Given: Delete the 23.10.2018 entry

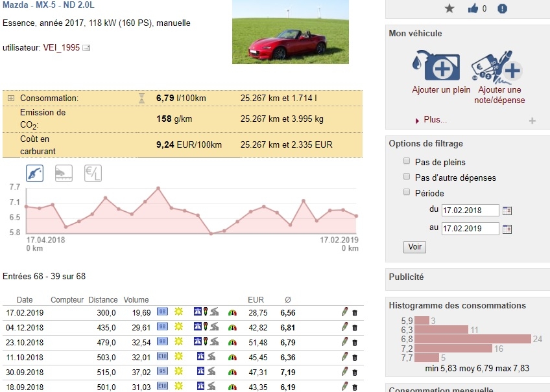Looking at the screenshot, I should tap(355, 343).
